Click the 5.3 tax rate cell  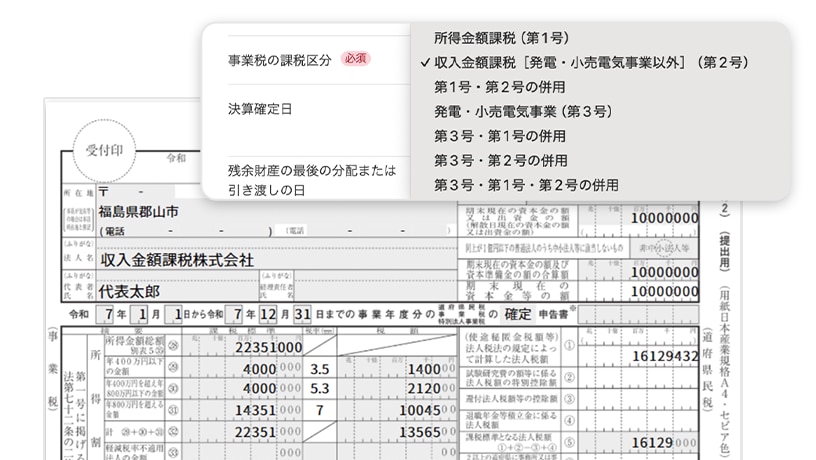320,389
